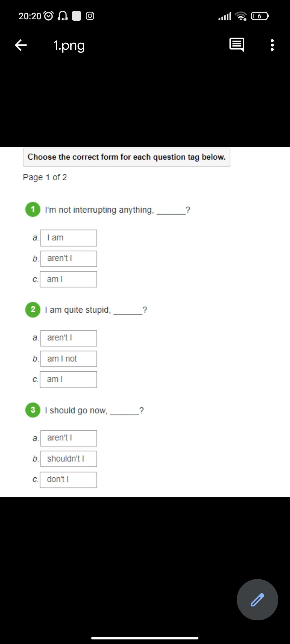
Task: Tap the 'Page 1 of 2' label
Action: pyautogui.click(x=45, y=177)
